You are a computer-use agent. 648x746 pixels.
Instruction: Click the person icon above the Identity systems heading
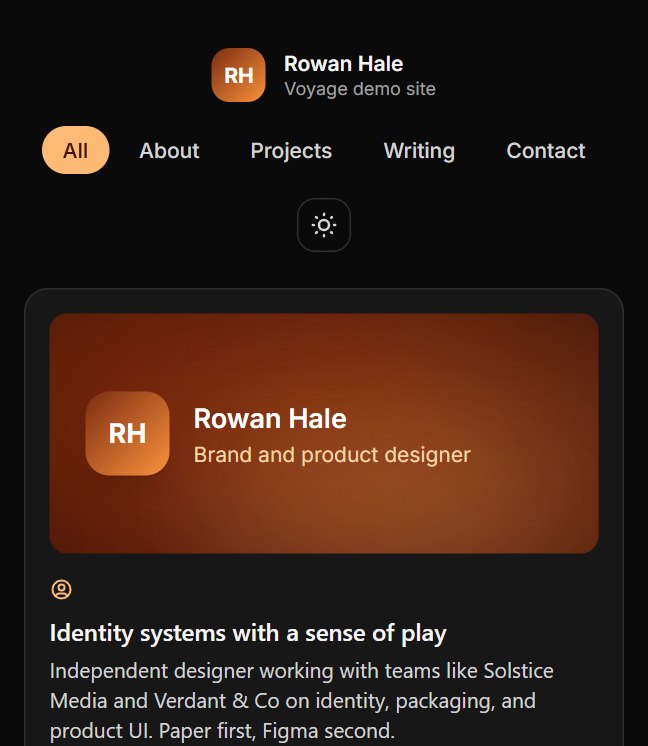[x=61, y=589]
